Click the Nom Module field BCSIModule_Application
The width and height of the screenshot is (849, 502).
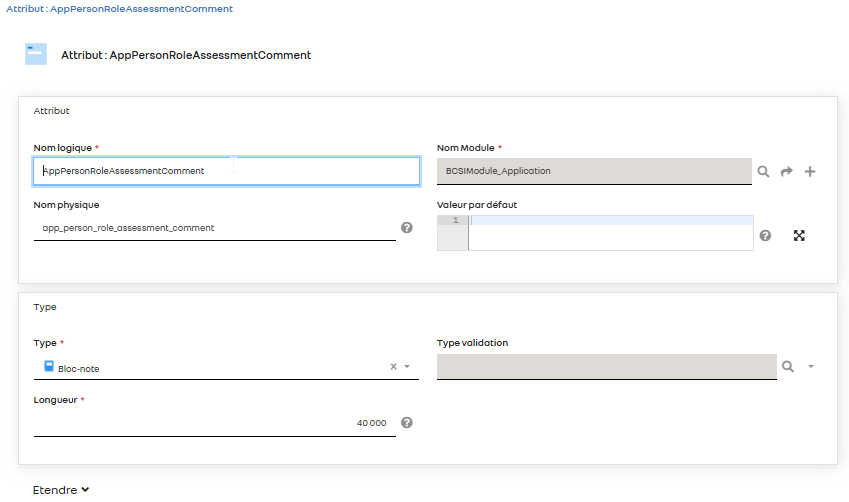tap(594, 171)
